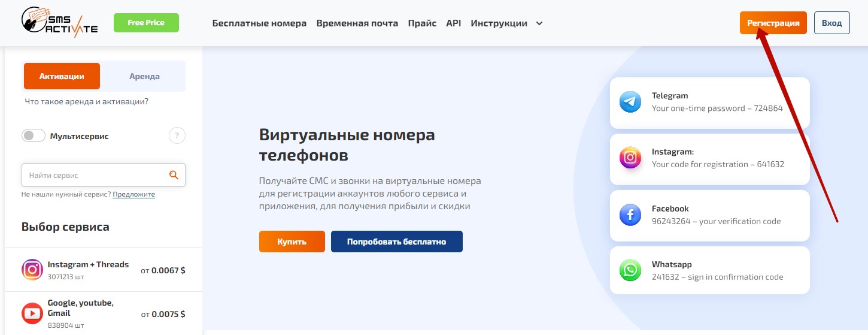Click the Facebook icon in notification card
868x335 pixels.
[630, 215]
